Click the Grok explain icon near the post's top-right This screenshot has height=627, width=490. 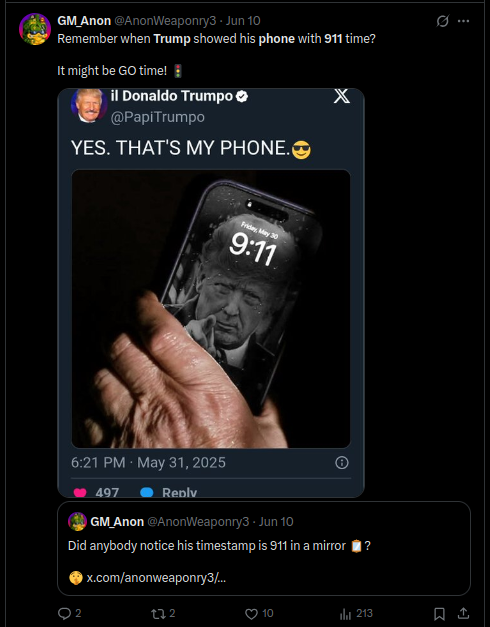pos(442,21)
